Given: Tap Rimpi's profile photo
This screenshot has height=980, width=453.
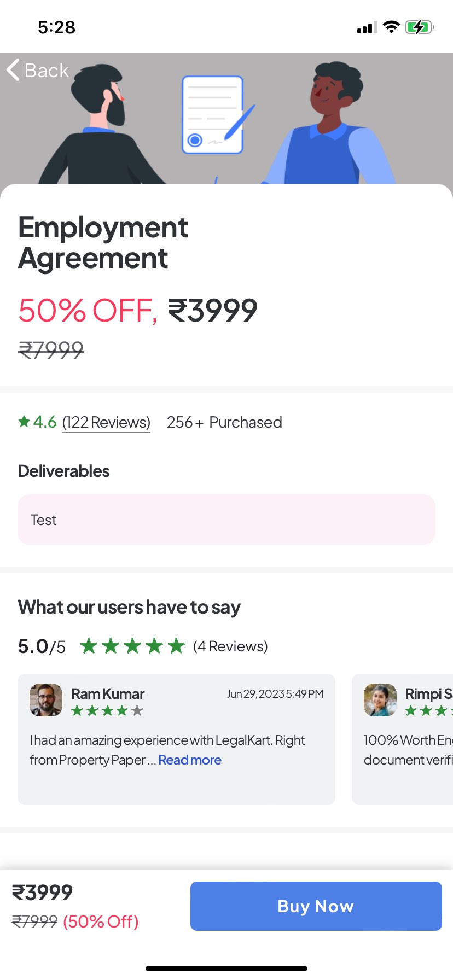Looking at the screenshot, I should click(380, 700).
